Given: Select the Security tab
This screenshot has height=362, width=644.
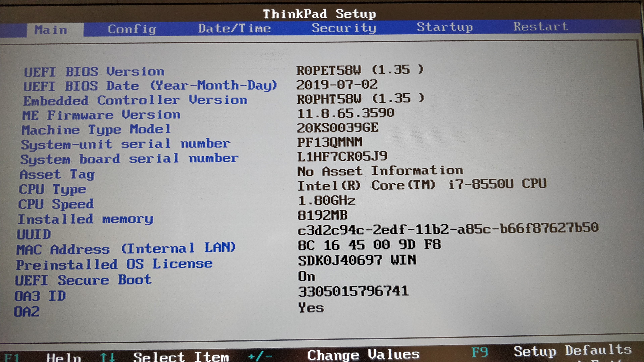Looking at the screenshot, I should pyautogui.click(x=344, y=28).
